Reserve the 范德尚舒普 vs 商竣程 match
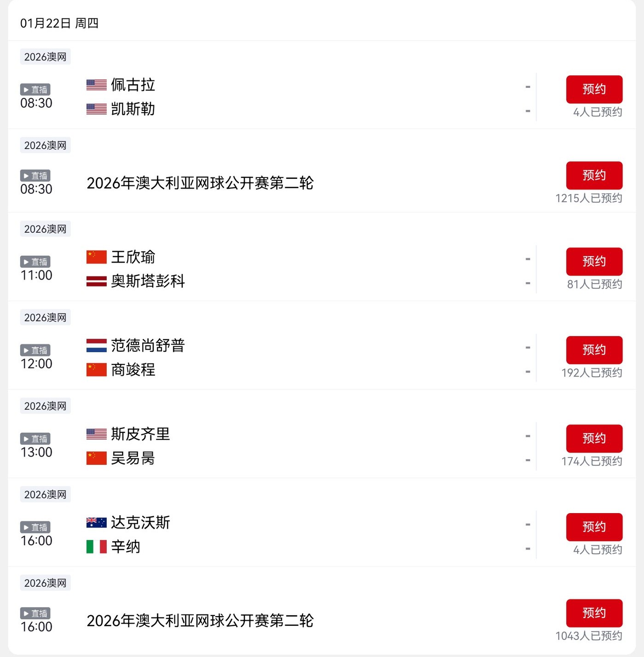Image resolution: width=644 pixels, height=657 pixels. point(594,350)
